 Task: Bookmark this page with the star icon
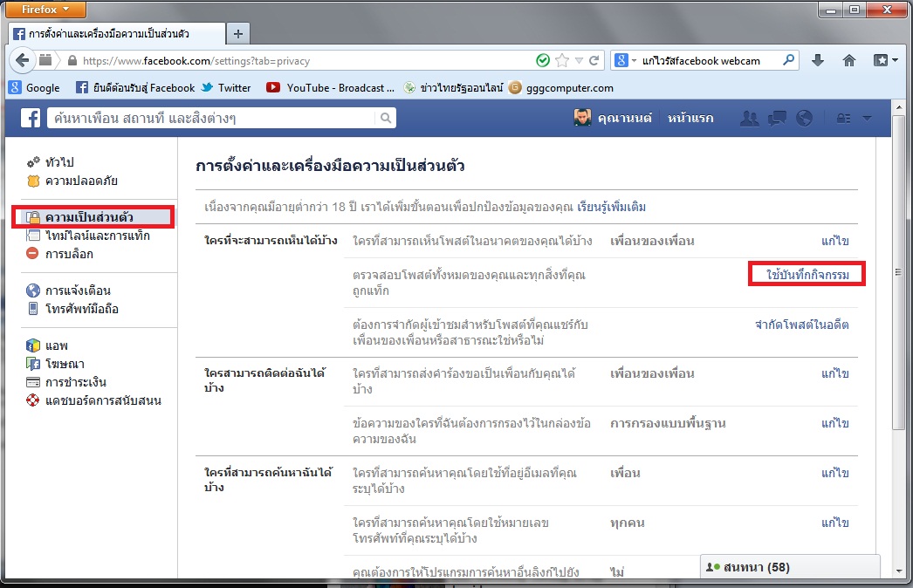tap(562, 60)
